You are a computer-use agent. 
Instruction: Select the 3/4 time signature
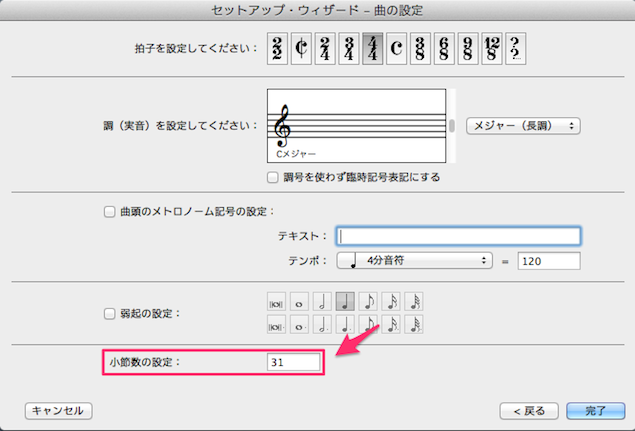pos(349,49)
